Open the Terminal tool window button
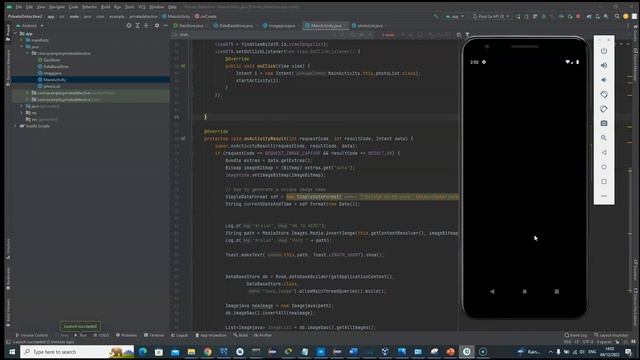This screenshot has height=360, width=640. 154,335
